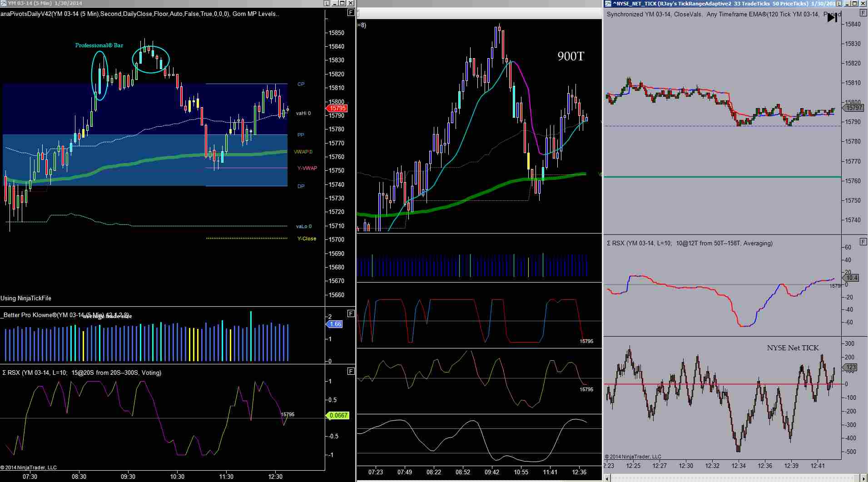868x482 pixels.
Task: Click the scrollbar left arrow in the TICK window
Action: pos(607,478)
